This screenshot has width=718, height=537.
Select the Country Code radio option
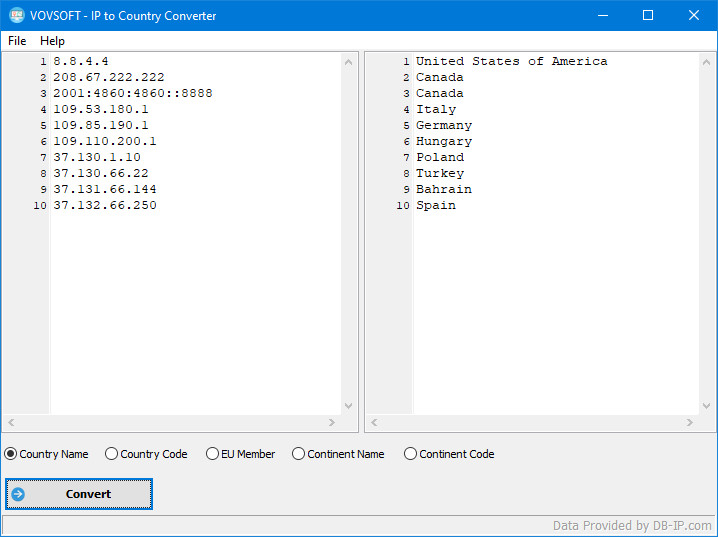pyautogui.click(x=146, y=454)
